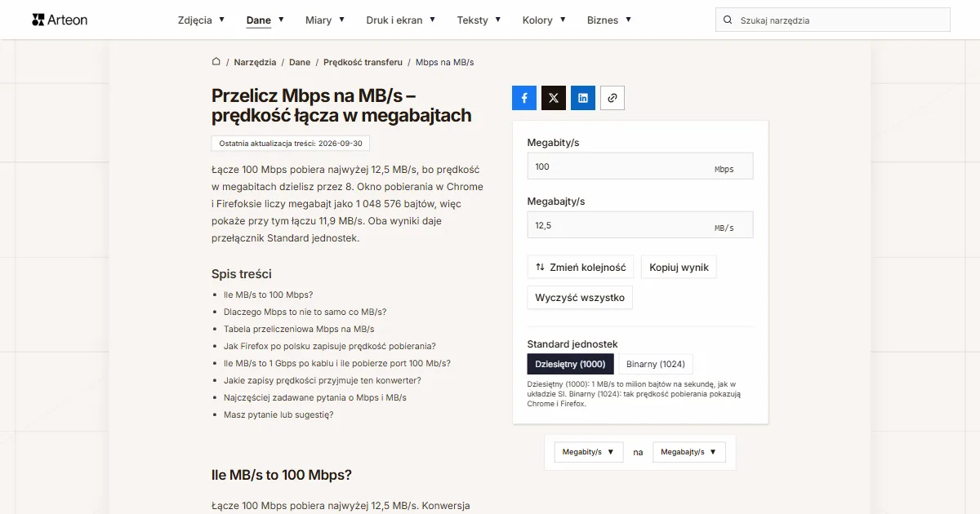Click Kopiuj wynik button
Image resolution: width=980 pixels, height=514 pixels.
pos(679,267)
